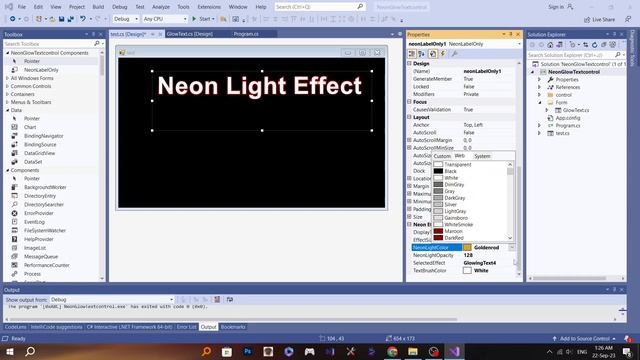Screen dimensions: 640x360
Task: Click the Save file toolbar icon
Action: 61,19
